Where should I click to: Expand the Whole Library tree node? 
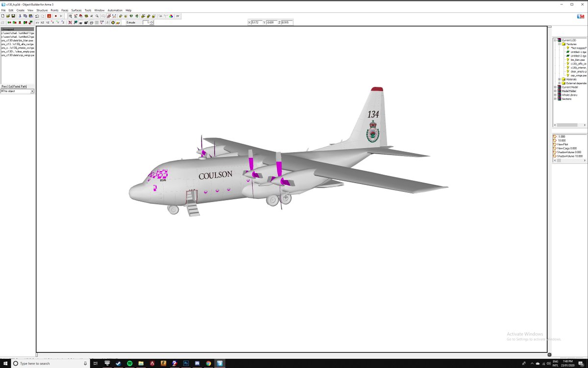[555, 95]
